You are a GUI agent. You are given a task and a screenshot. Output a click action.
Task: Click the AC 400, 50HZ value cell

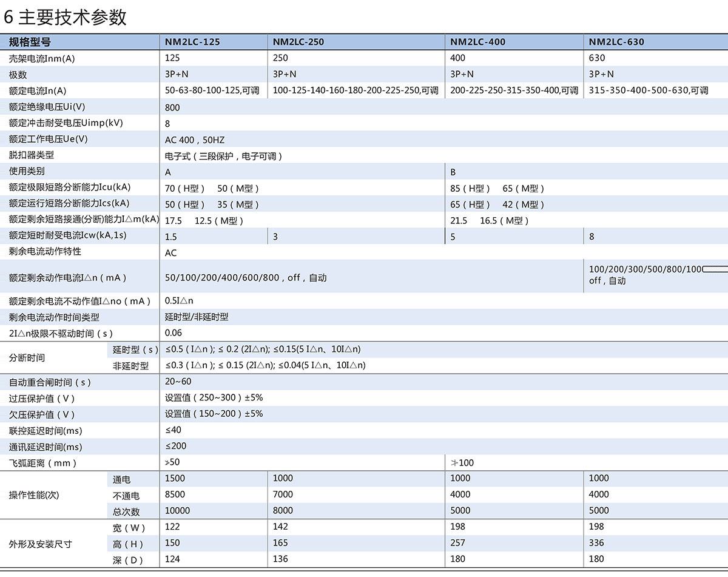point(195,140)
